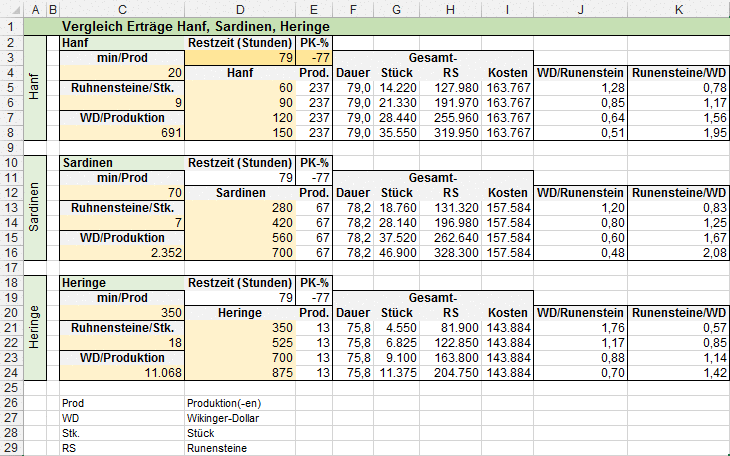Select row header 1
The height and width of the screenshot is (456, 730).
(9, 27)
